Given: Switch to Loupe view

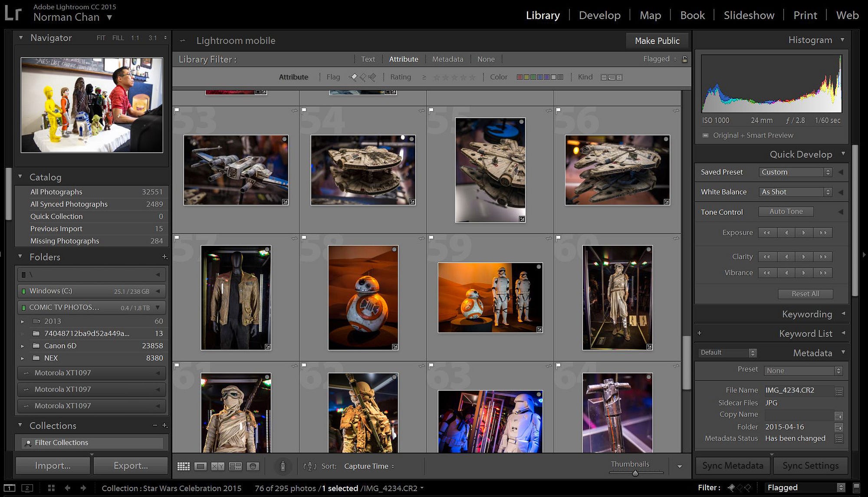Looking at the screenshot, I should click(201, 466).
